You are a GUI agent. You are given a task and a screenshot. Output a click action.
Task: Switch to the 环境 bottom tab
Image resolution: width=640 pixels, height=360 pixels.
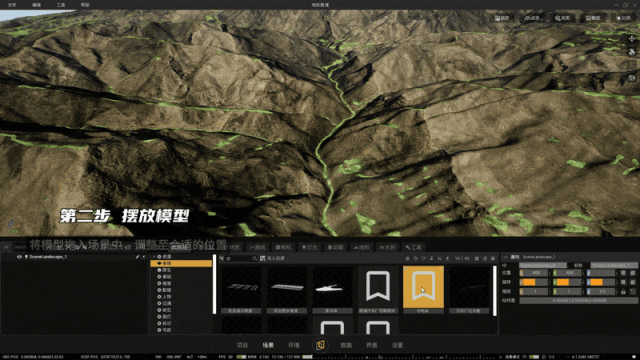point(294,345)
